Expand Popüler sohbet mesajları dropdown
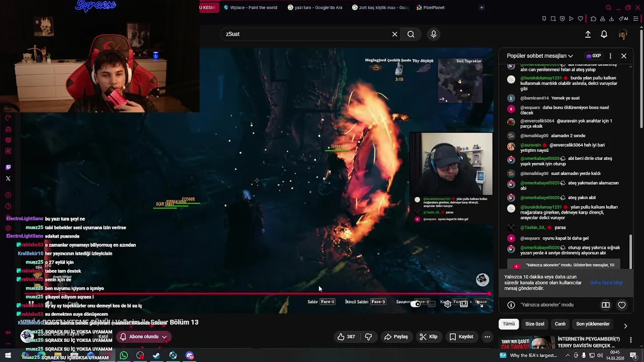Image resolution: width=644 pixels, height=362 pixels. (540, 56)
